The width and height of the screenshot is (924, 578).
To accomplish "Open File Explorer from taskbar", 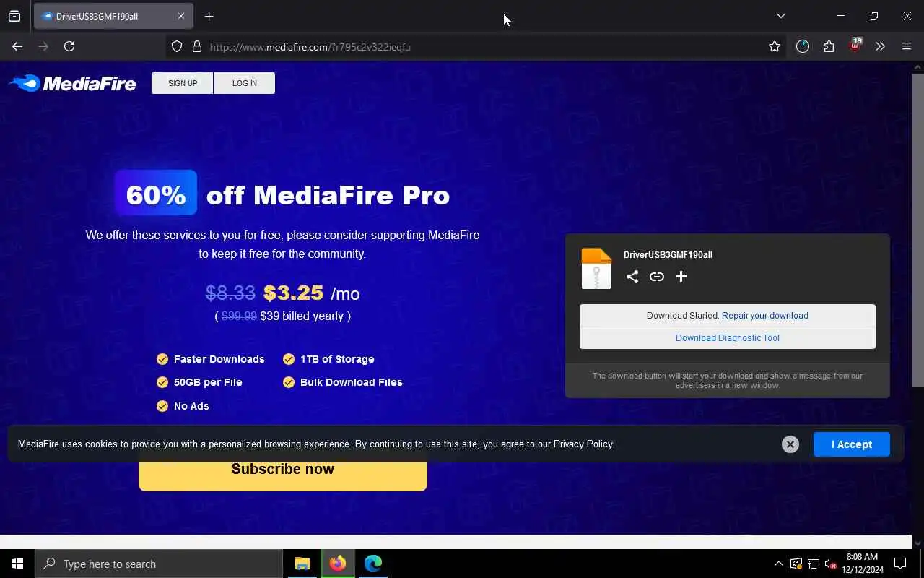I will pyautogui.click(x=302, y=564).
